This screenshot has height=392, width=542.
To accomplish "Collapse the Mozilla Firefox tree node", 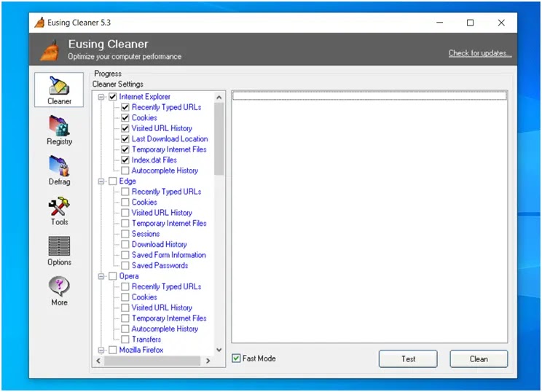I will click(101, 350).
